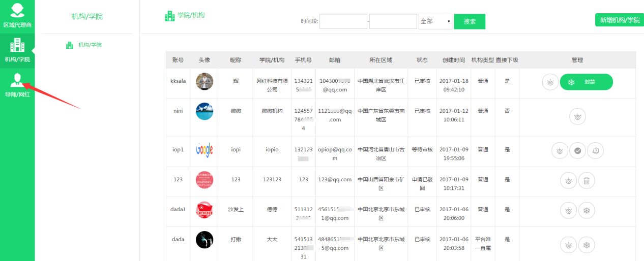Click the 管理 column header
Viewport: 644px width, 261px height.
[x=577, y=60]
